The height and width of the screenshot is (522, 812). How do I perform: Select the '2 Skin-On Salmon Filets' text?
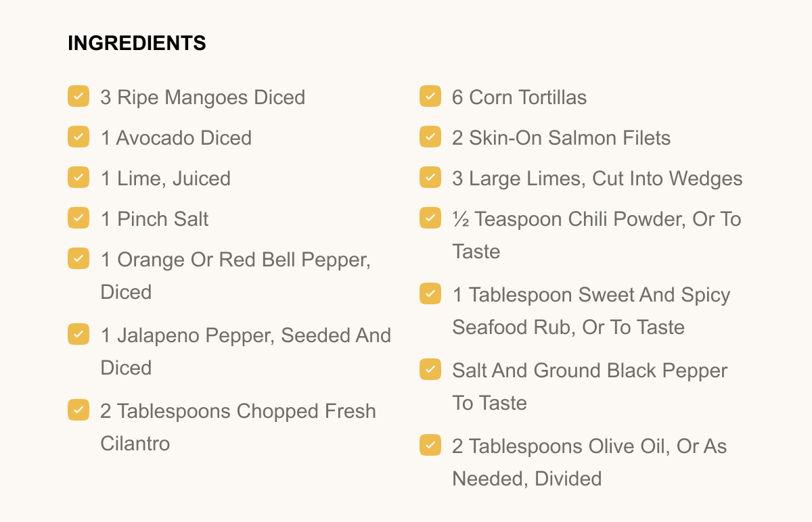(x=561, y=138)
